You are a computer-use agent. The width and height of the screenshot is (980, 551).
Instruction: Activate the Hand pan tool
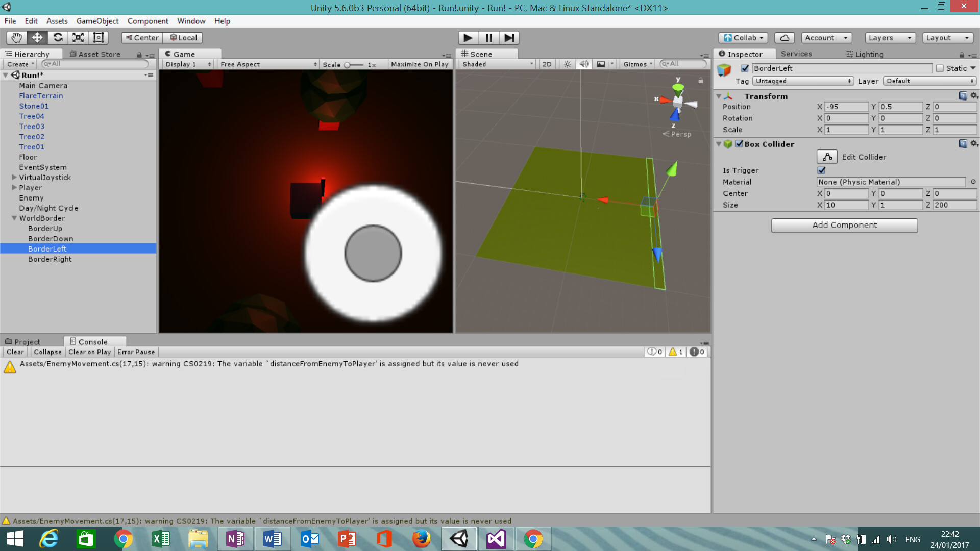click(x=16, y=37)
